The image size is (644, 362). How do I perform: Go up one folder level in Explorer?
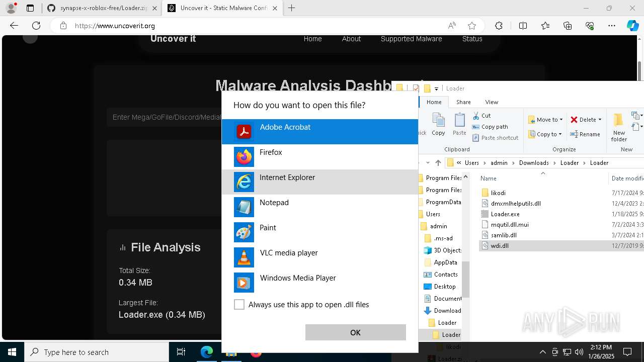[438, 163]
